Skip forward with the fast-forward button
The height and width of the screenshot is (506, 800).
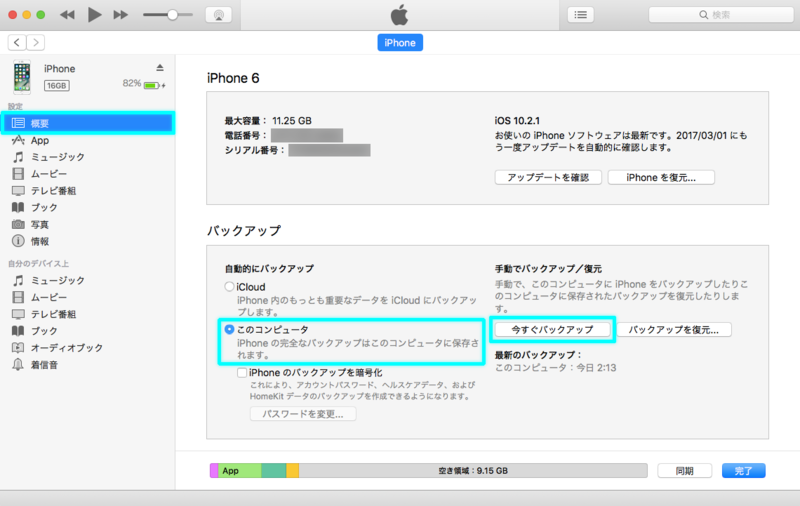click(121, 15)
